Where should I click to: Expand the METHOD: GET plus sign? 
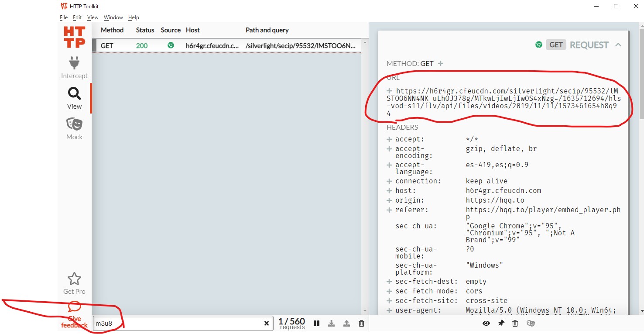point(441,63)
